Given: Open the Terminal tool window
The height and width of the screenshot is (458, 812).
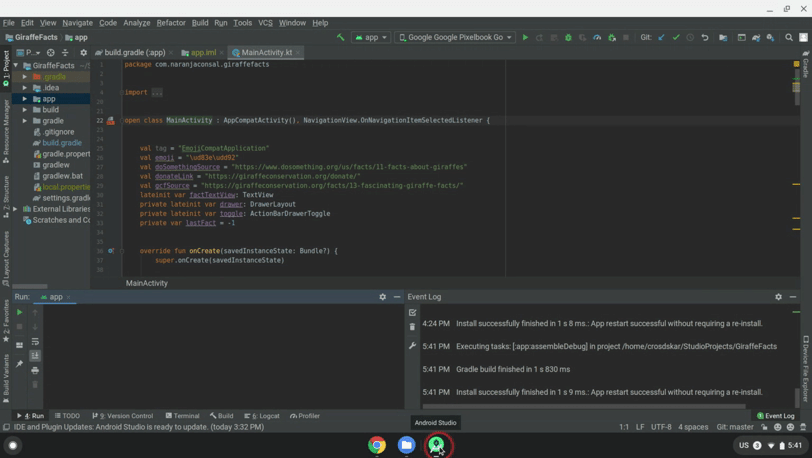Looking at the screenshot, I should pos(182,416).
